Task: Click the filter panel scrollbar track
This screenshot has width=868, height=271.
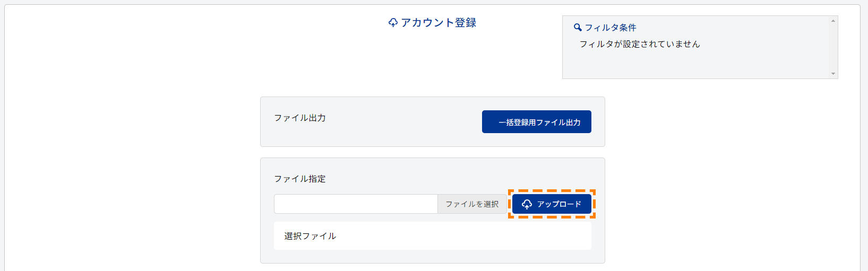Action: point(833,47)
